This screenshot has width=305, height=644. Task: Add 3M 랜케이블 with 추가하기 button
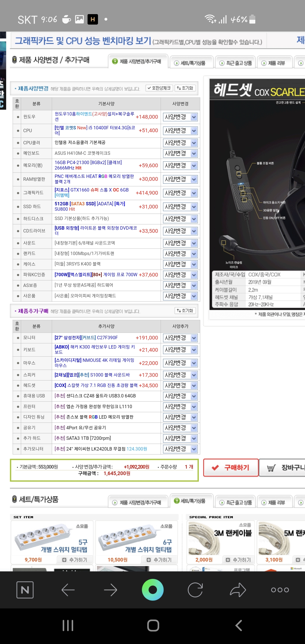pyautogui.click(x=239, y=560)
